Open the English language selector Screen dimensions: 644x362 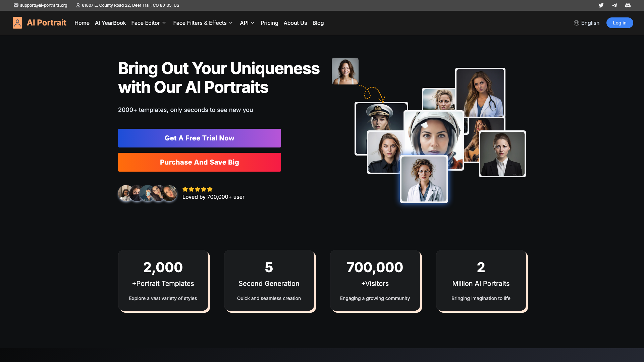[x=587, y=23]
